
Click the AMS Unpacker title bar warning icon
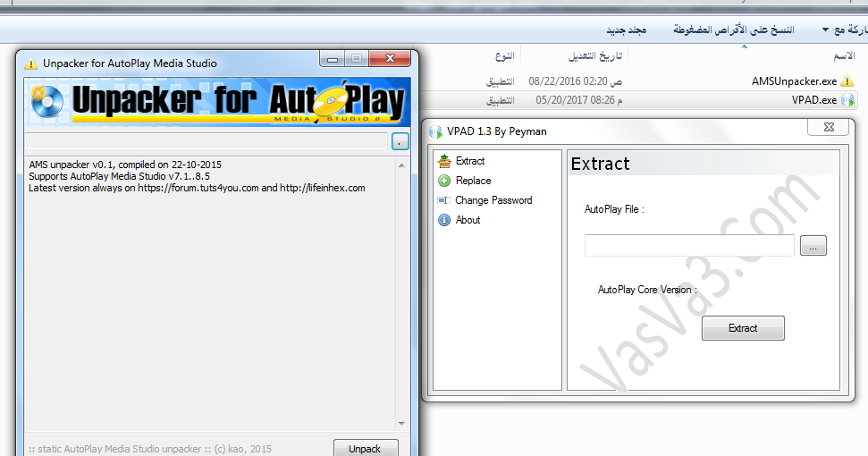(x=31, y=63)
